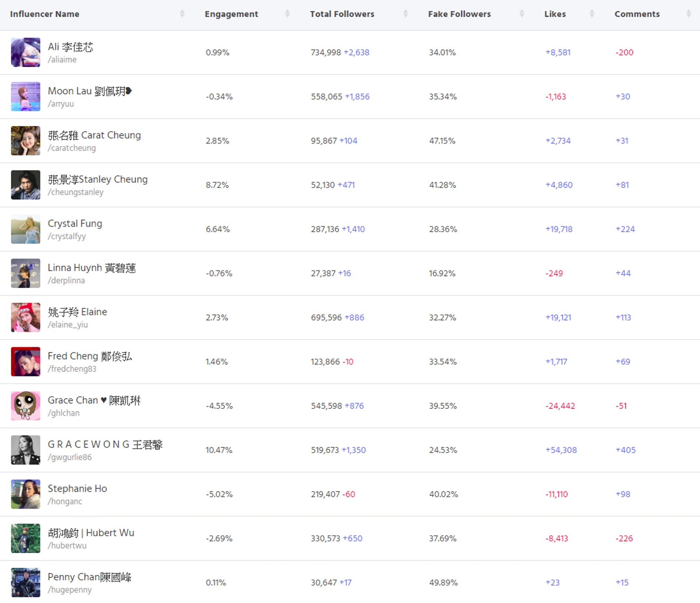Sort by Influencer Name arrows icon
Viewport: 700px width, 603px height.
pyautogui.click(x=182, y=14)
